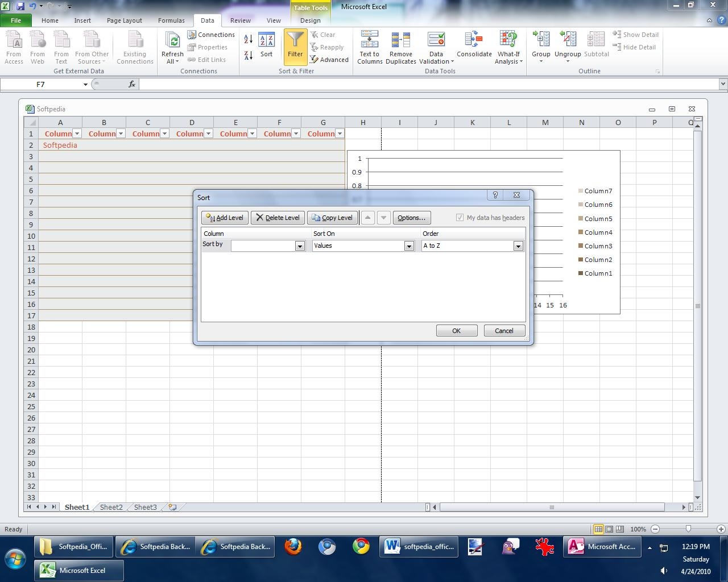Click the Add Level button
728x582 pixels.
click(x=225, y=218)
